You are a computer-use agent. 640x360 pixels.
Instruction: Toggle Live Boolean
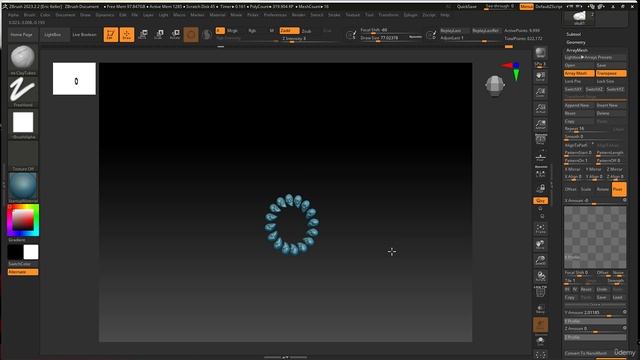coord(84,35)
